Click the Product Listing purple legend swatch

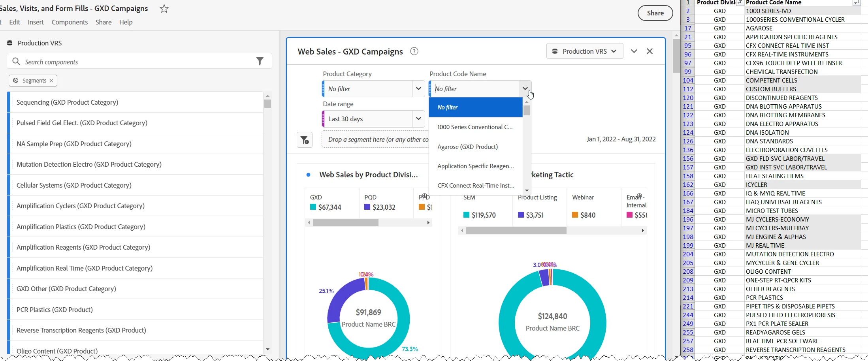521,215
